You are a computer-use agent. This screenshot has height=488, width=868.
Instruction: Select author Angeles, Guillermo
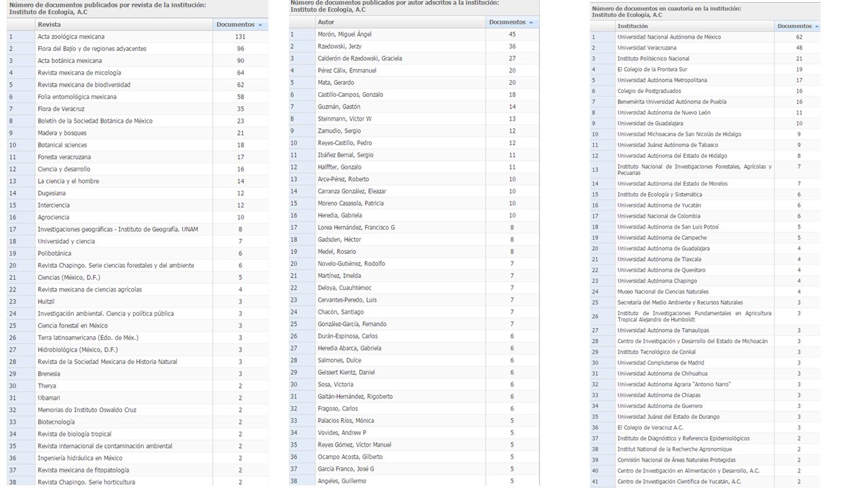pos(414,481)
